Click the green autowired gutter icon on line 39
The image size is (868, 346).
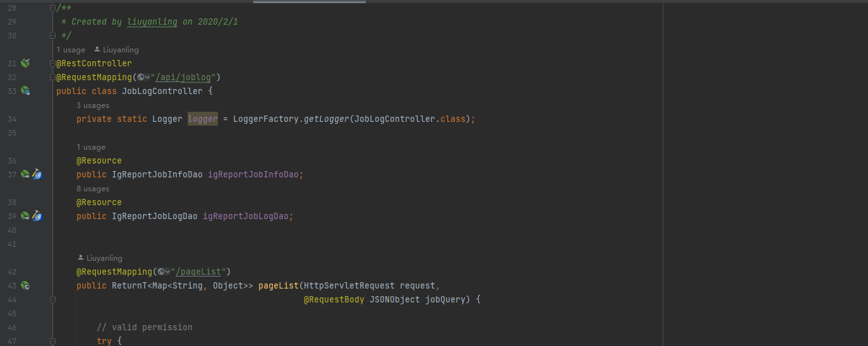coord(25,216)
